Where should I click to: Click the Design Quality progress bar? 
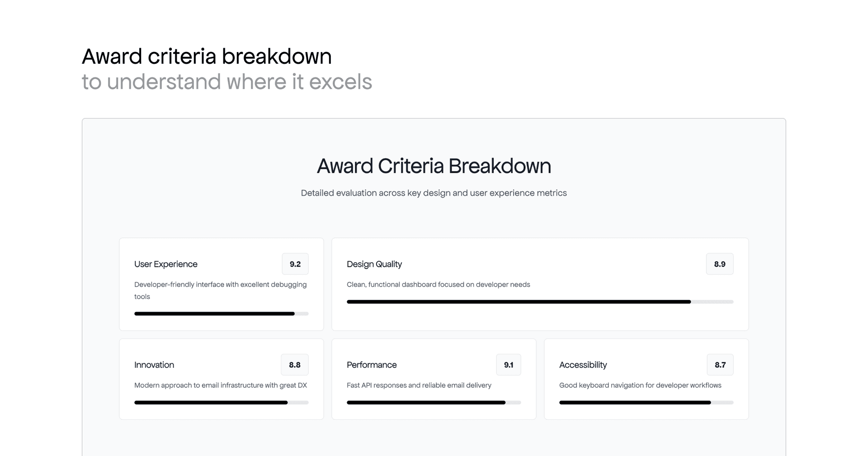[540, 302]
